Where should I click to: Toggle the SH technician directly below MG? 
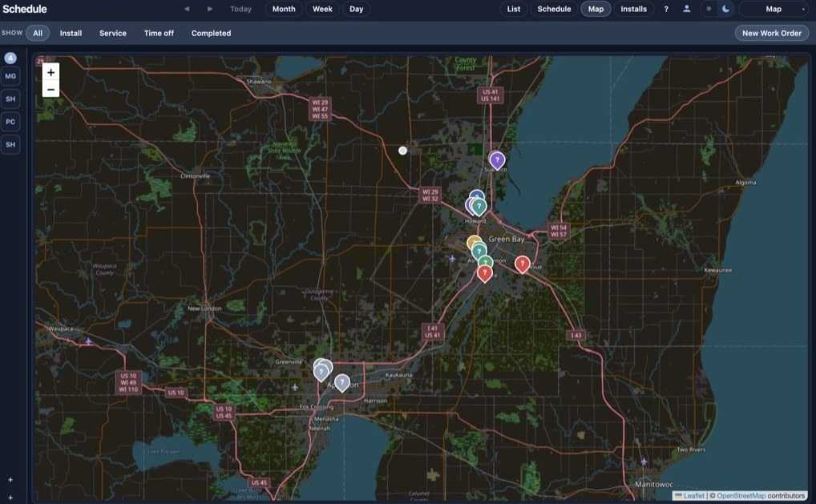click(10, 99)
